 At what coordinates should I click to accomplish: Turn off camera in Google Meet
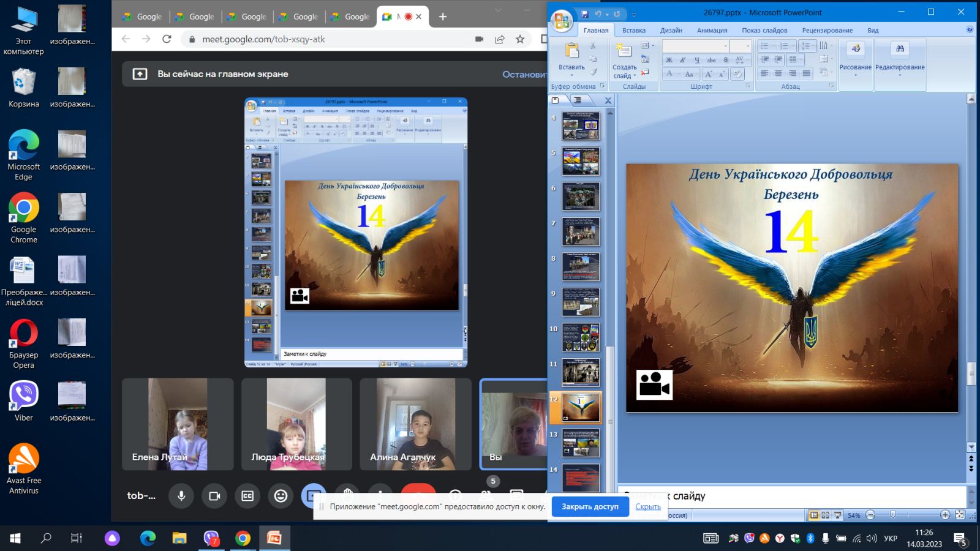tap(214, 496)
